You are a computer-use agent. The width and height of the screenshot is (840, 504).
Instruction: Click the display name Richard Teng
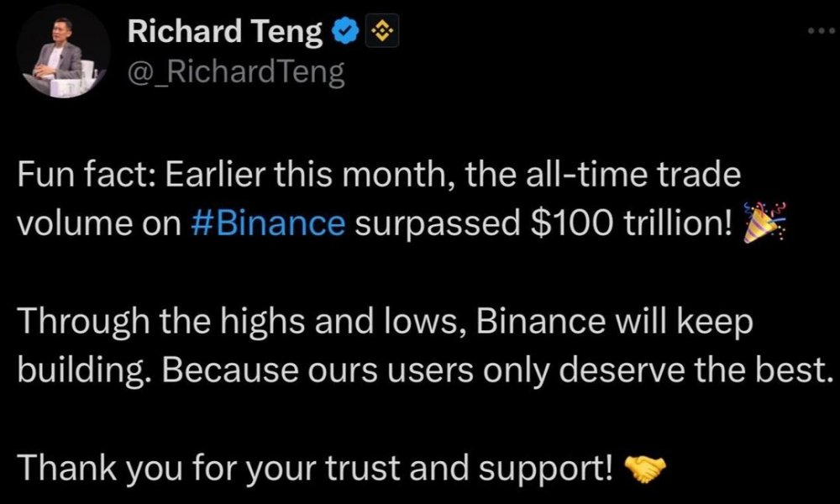tap(225, 34)
